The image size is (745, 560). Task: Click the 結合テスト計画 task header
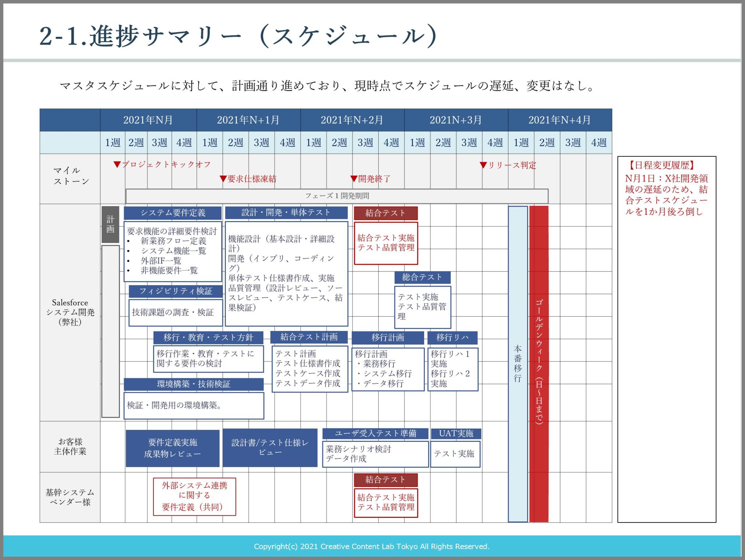point(309,337)
